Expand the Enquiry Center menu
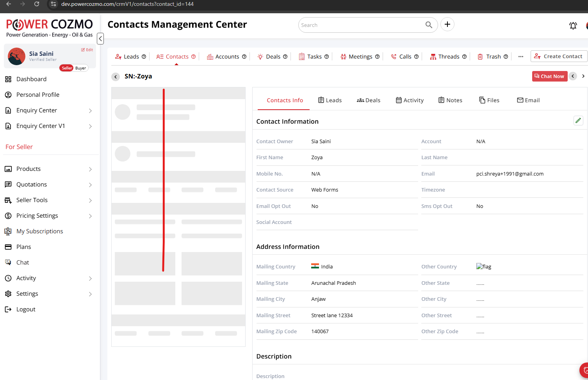The height and width of the screenshot is (380, 588). click(90, 111)
